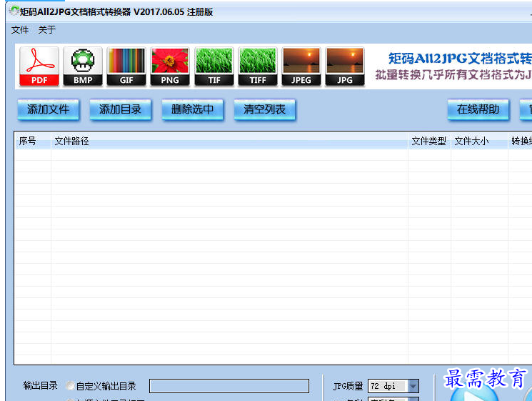Click the custom output directory input field

click(229, 386)
